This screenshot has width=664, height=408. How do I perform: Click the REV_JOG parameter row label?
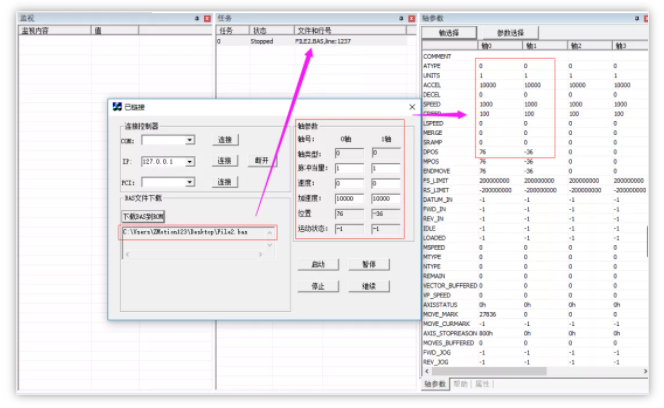pyautogui.click(x=436, y=362)
